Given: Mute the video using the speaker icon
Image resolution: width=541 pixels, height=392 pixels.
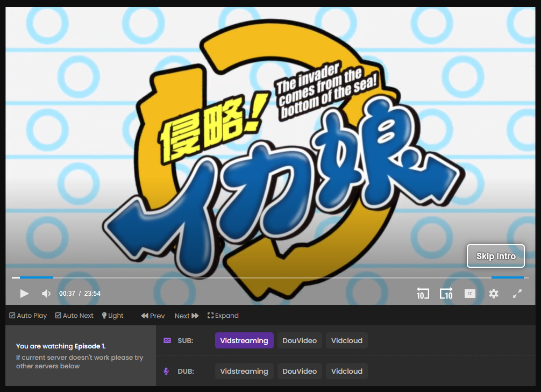Looking at the screenshot, I should 46,294.
